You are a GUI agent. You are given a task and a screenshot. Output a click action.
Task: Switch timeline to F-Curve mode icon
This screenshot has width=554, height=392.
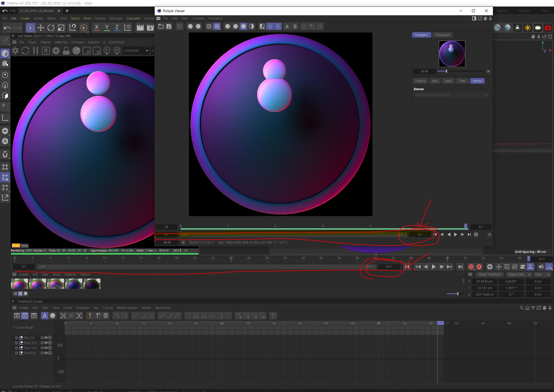click(25, 316)
